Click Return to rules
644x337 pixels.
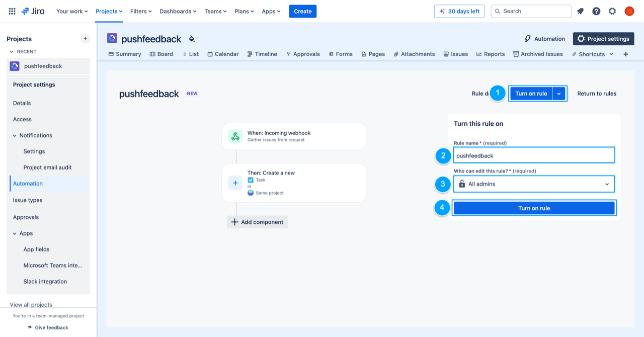tap(597, 94)
